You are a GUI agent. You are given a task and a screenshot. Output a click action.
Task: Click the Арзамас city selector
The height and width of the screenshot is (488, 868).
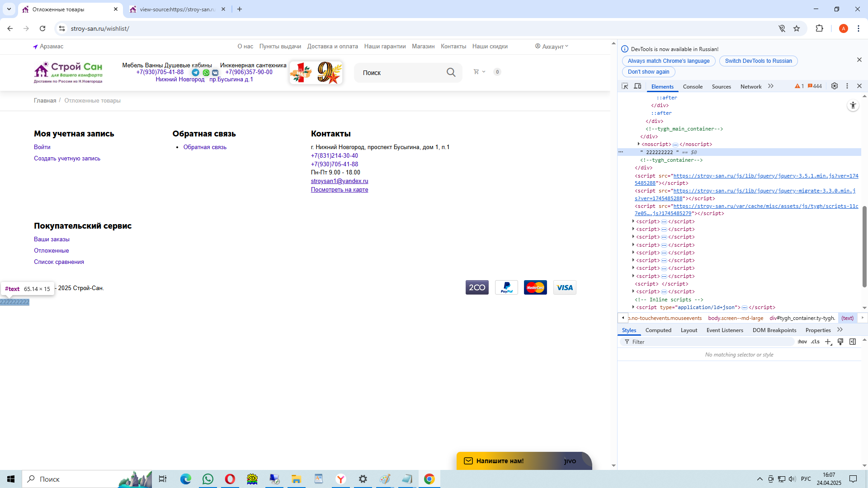(x=48, y=47)
